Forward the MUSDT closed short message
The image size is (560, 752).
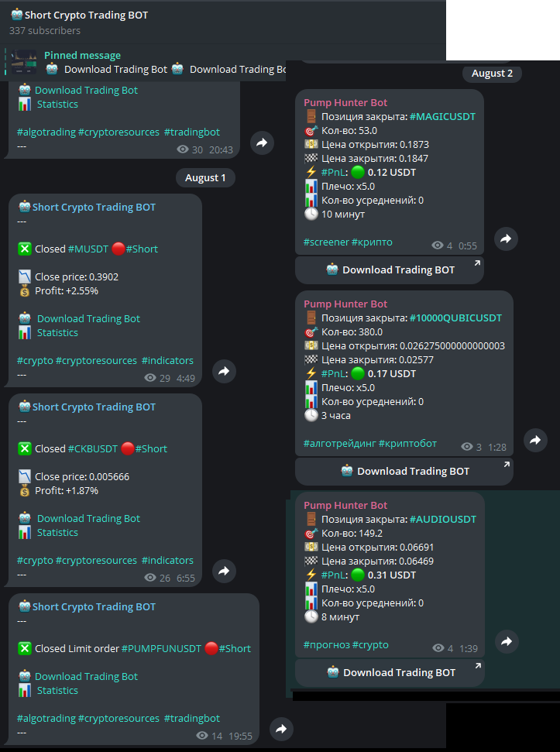[224, 371]
